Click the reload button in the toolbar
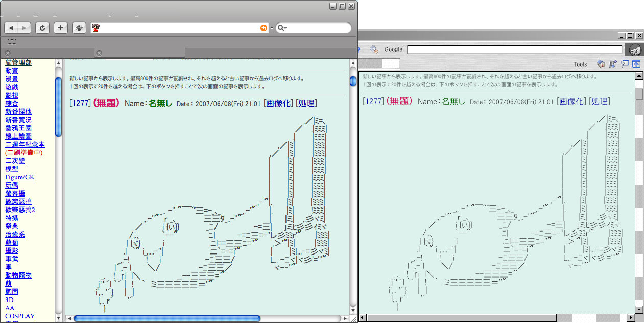Screen dimensions: 644x323 (42, 28)
